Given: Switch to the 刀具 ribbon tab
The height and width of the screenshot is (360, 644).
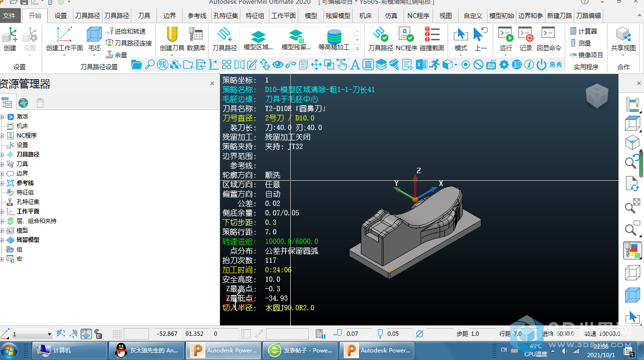Looking at the screenshot, I should [144, 16].
